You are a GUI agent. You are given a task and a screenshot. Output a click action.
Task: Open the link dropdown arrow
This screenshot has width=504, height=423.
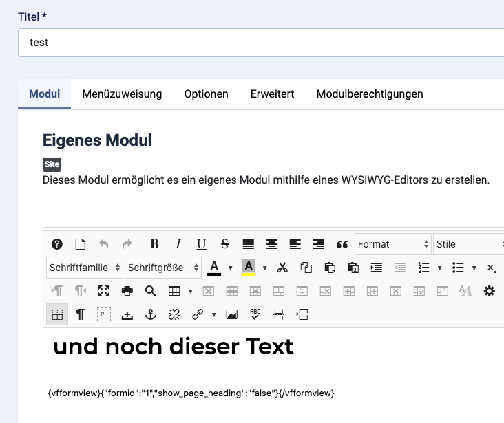pos(213,315)
